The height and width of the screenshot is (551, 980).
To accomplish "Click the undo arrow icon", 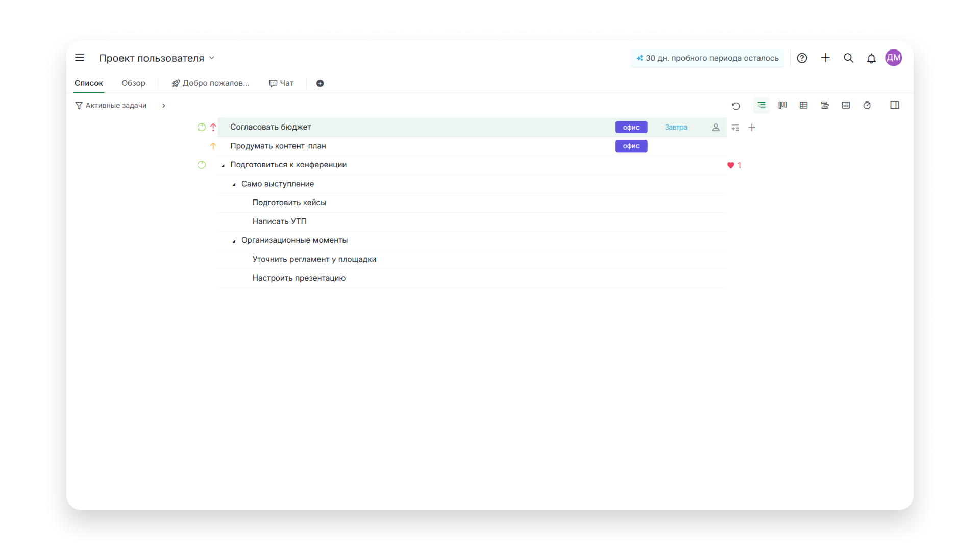I will [736, 106].
